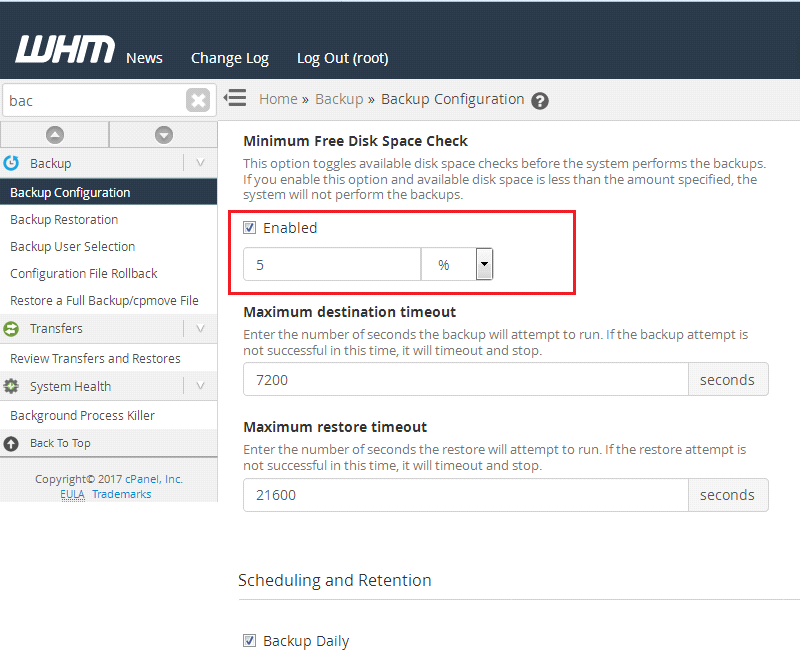Toggle the Enabled disk space checkbox
Image resolution: width=800 pixels, height=661 pixels.
(249, 227)
